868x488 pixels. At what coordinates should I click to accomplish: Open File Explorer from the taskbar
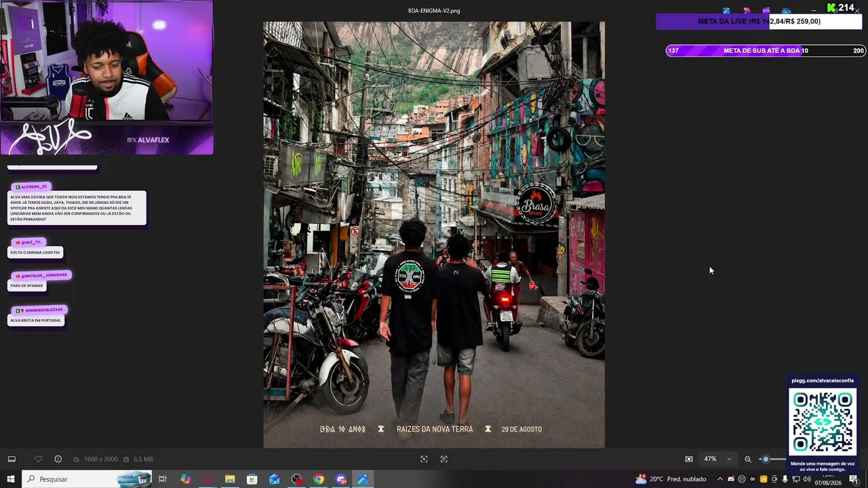(x=230, y=479)
